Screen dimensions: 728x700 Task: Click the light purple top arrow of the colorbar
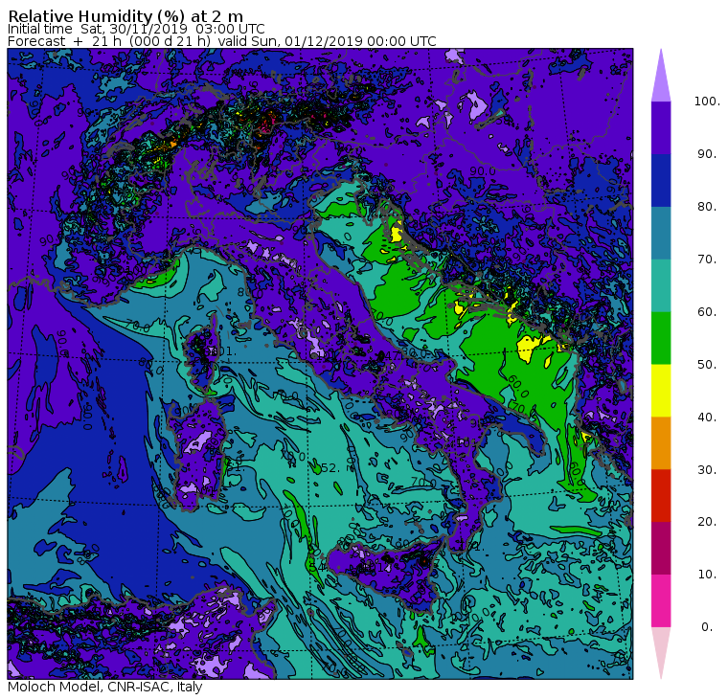tap(661, 76)
